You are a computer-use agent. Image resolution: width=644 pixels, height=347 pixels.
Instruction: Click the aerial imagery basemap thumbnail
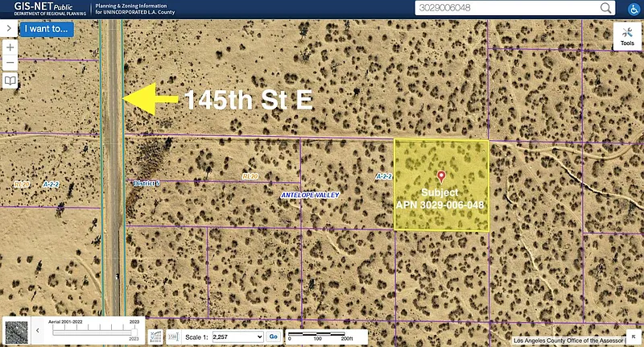(16, 330)
